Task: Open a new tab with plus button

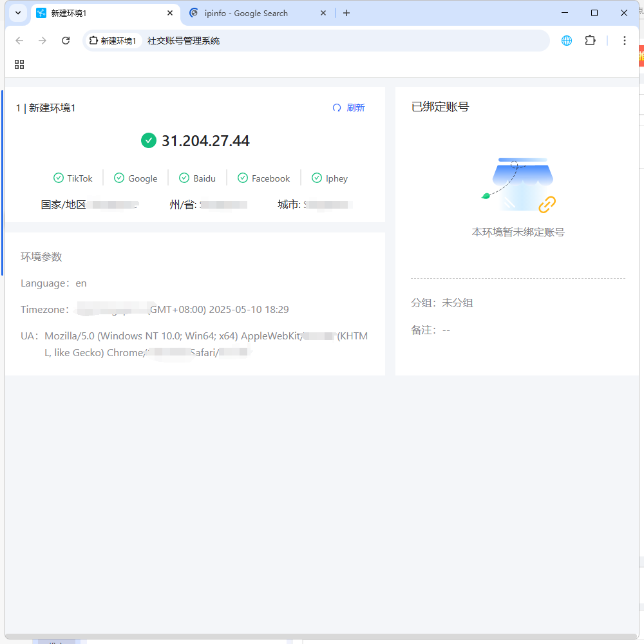Action: pyautogui.click(x=346, y=13)
